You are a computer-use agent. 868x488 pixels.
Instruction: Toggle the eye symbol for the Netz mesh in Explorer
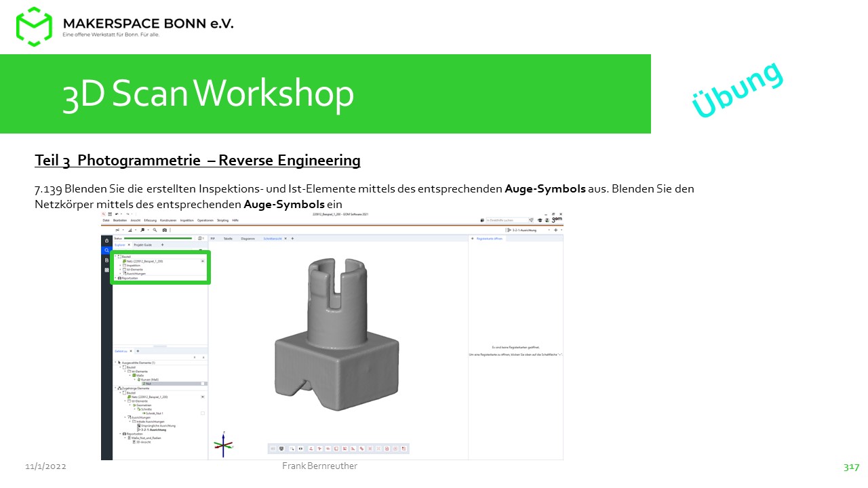pos(202,261)
